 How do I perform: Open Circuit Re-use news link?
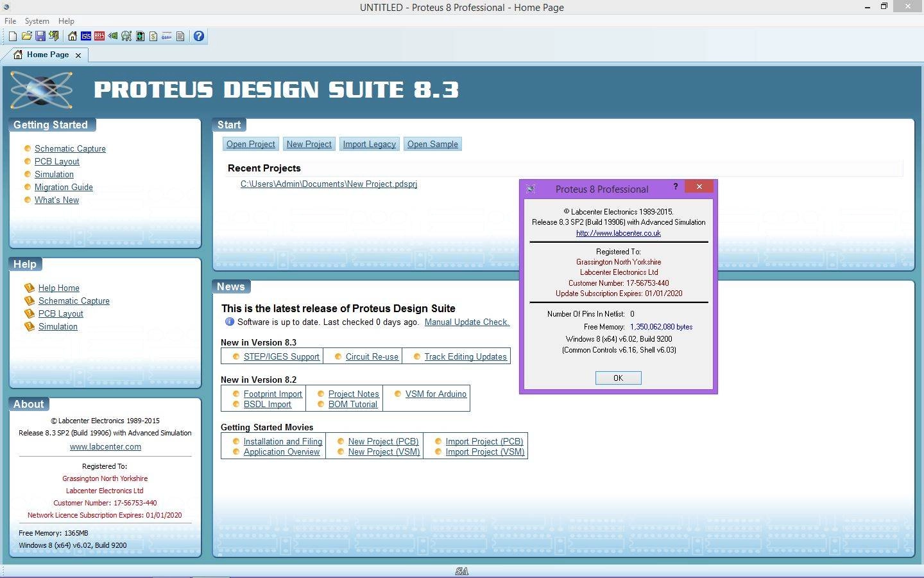click(372, 356)
